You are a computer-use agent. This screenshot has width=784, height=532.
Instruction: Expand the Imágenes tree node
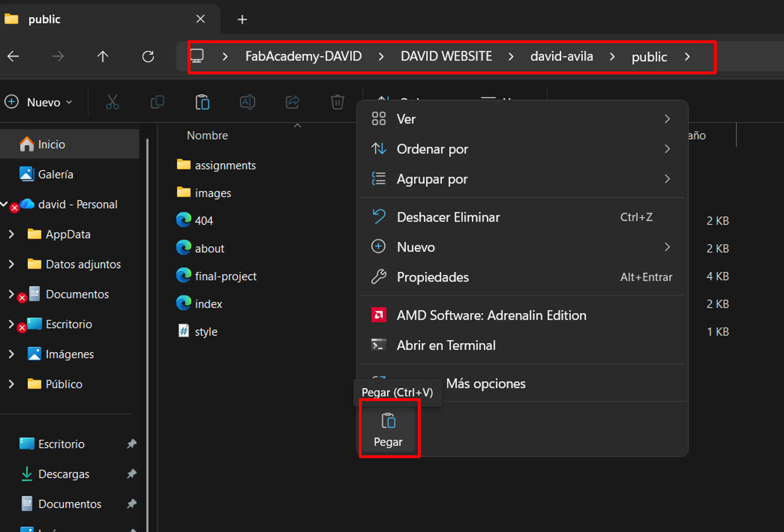[x=12, y=354]
